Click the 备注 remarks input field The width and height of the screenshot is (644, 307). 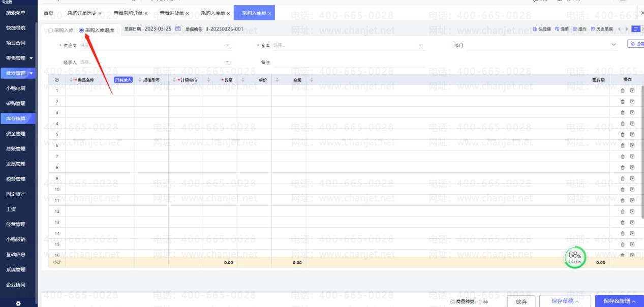click(x=346, y=63)
